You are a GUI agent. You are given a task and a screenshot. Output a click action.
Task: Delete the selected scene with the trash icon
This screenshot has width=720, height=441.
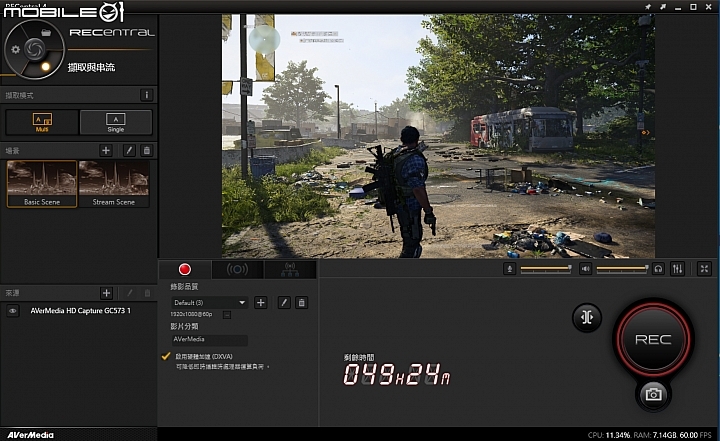click(x=146, y=150)
